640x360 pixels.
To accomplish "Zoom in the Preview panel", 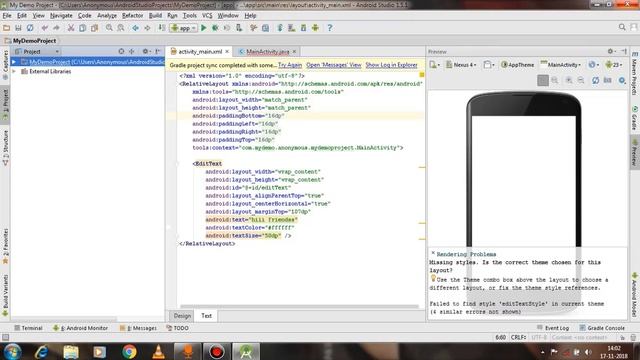I will pyautogui.click(x=569, y=80).
